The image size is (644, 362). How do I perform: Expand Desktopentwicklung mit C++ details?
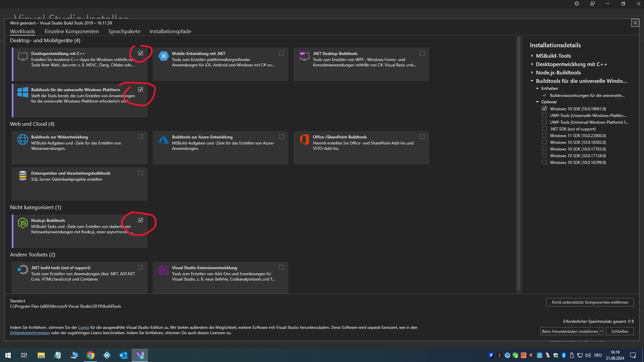pyautogui.click(x=532, y=64)
